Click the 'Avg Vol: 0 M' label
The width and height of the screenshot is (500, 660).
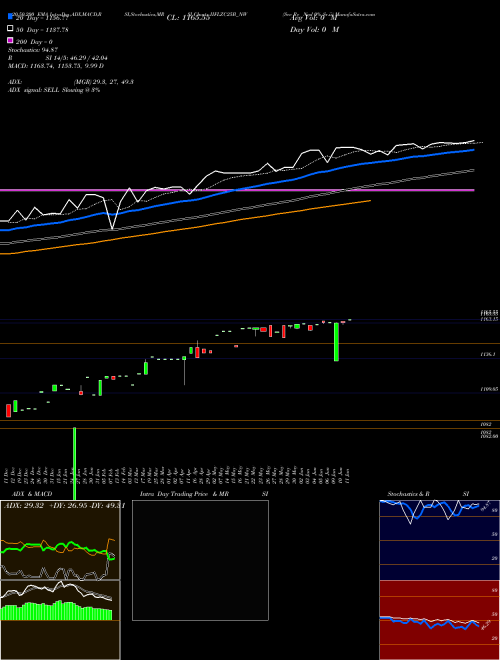(314, 18)
